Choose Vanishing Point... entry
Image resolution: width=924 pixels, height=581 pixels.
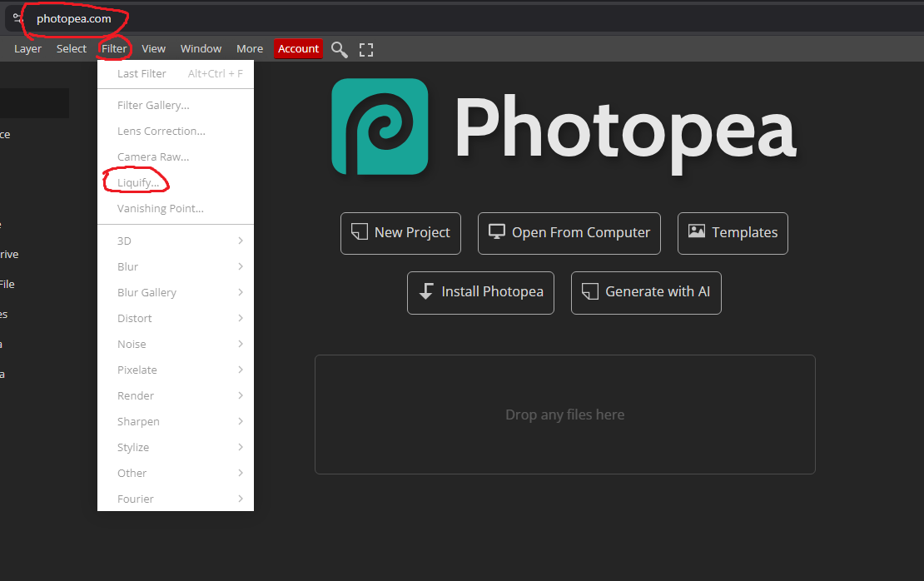[176, 209]
